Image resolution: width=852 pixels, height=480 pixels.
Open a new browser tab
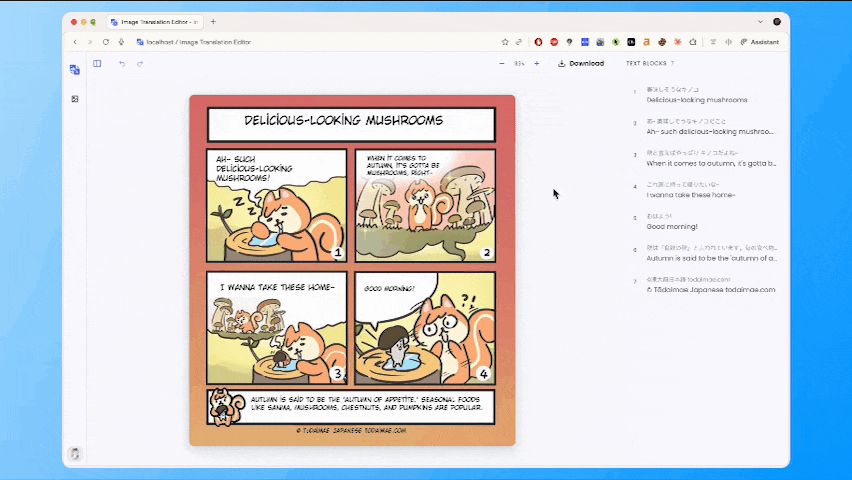[x=213, y=22]
